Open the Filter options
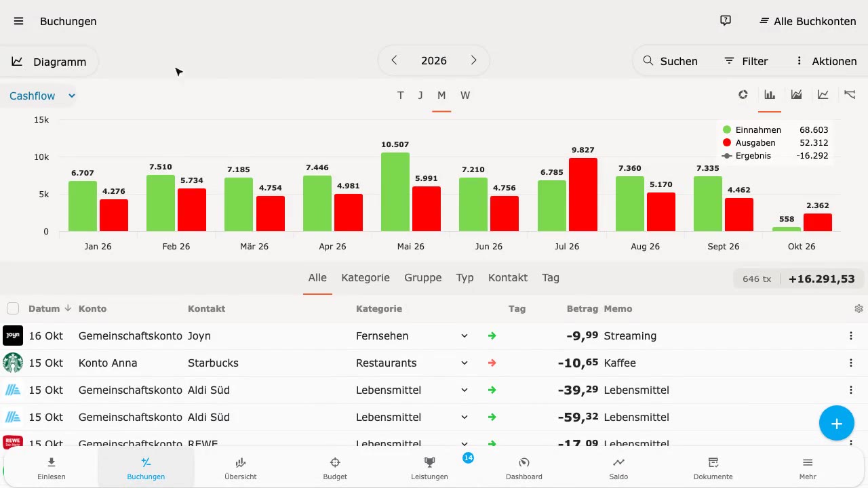This screenshot has width=868, height=488. (746, 61)
